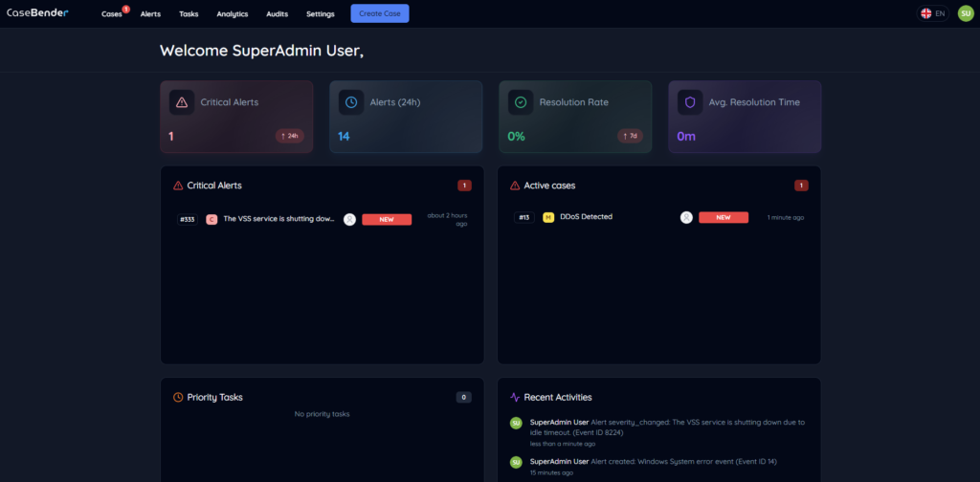Open the EN language selector
The image size is (980, 482).
click(x=933, y=13)
